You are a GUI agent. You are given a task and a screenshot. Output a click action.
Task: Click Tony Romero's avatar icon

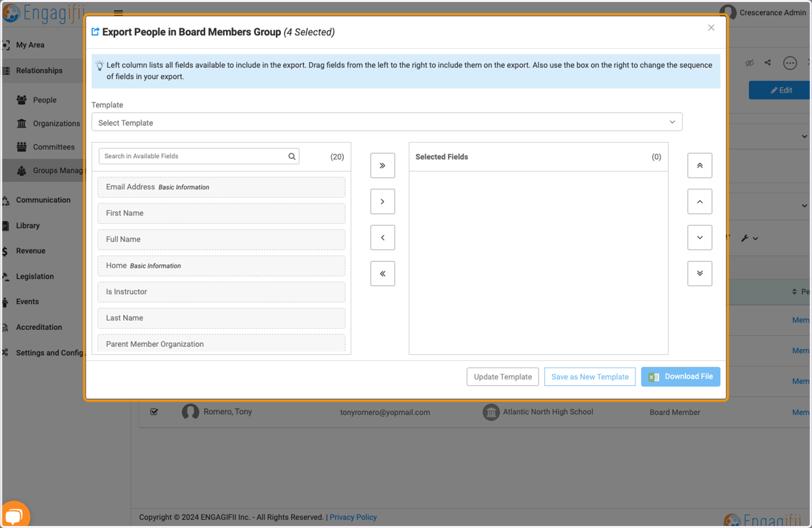(x=190, y=412)
